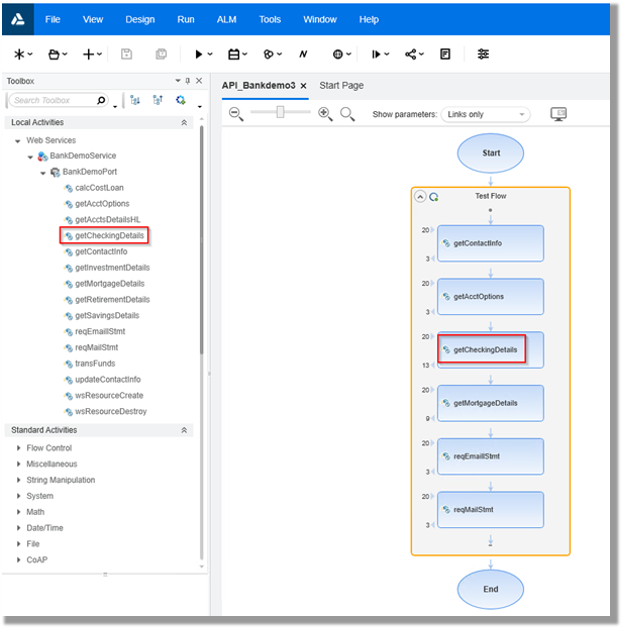The height and width of the screenshot is (629, 623).
Task: Select getCheckingDetails in the Toolbox tree
Action: 110,236
